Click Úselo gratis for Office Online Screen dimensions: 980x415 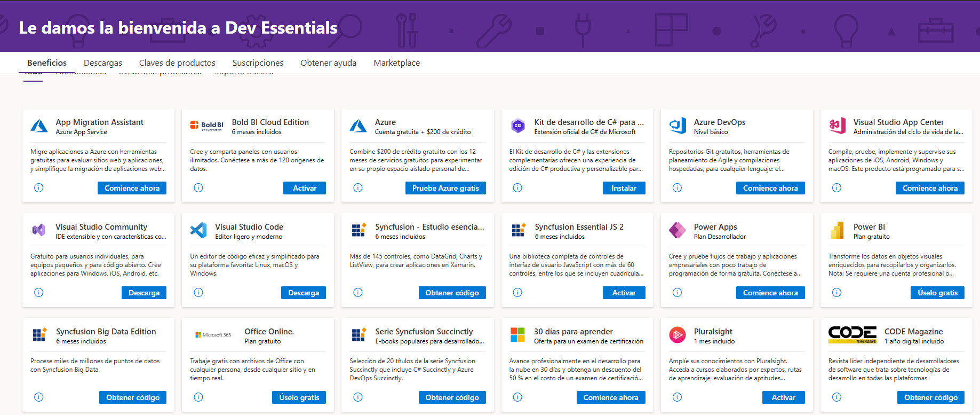tap(299, 397)
